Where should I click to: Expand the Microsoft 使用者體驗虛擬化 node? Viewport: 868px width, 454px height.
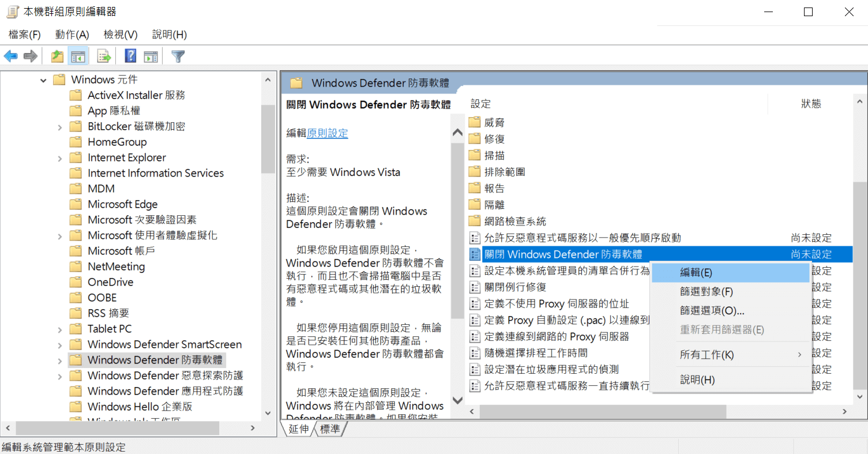click(x=60, y=235)
